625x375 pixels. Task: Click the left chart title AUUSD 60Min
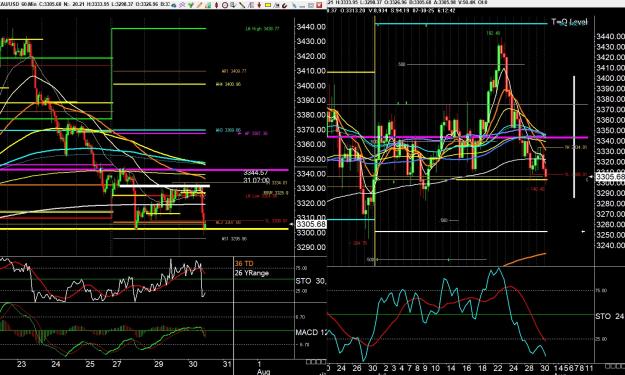pos(17,4)
